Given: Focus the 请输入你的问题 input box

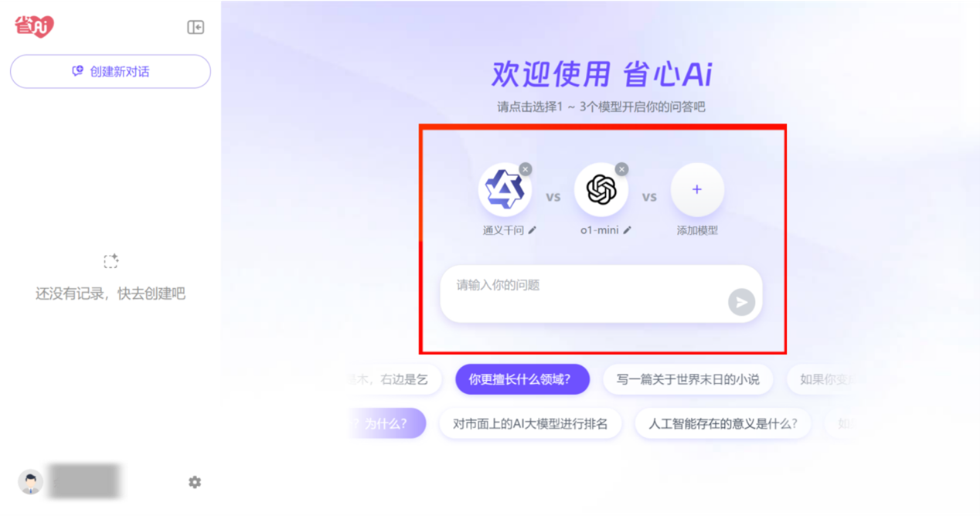Looking at the screenshot, I should [601, 294].
